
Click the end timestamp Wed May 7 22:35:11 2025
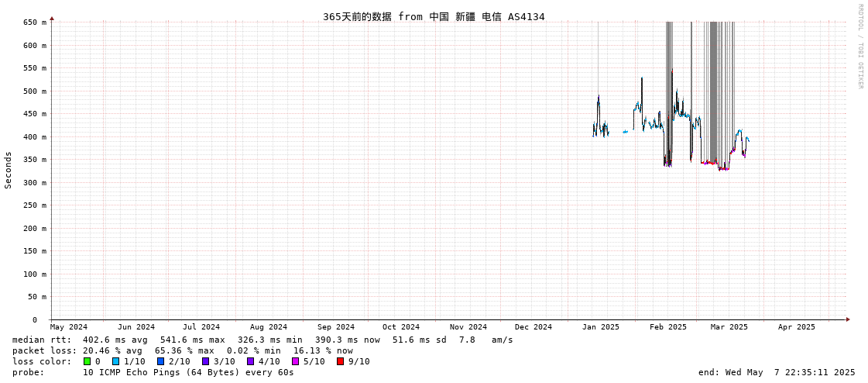tap(777, 372)
